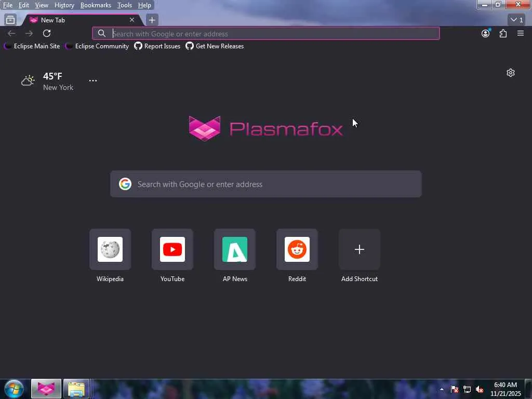Open Action Center flag tray icon
532x399 pixels.
point(454,389)
